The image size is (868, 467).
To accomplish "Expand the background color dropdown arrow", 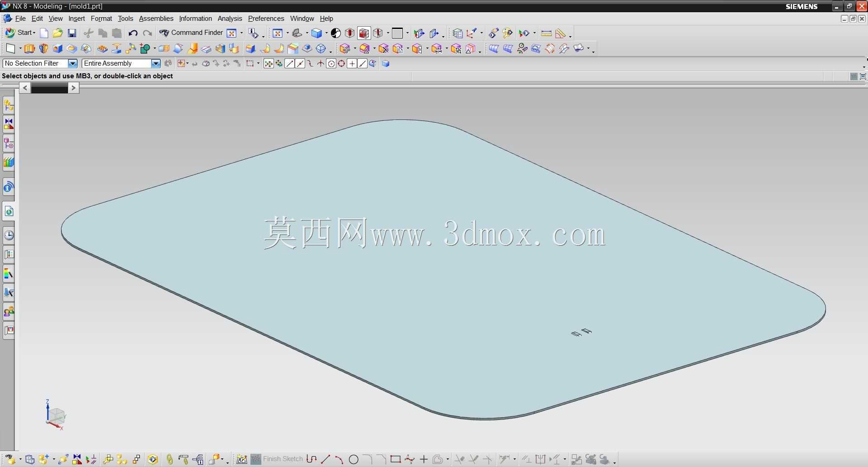I will (407, 33).
